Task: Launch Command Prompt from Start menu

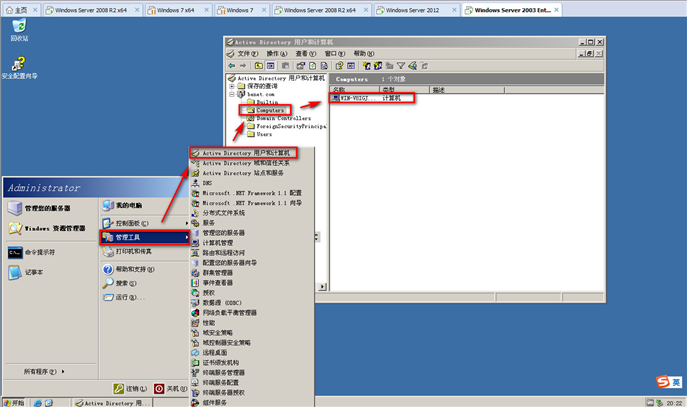Action: [31, 252]
